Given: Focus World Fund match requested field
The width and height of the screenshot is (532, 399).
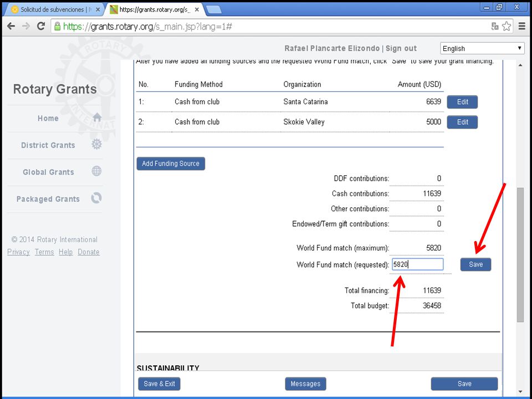Looking at the screenshot, I should tap(418, 264).
